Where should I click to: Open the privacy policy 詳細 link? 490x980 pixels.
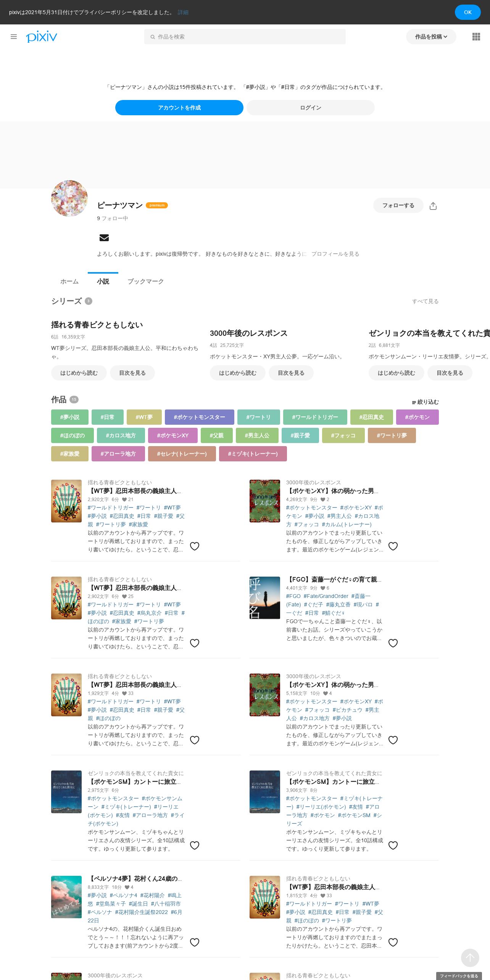(183, 12)
